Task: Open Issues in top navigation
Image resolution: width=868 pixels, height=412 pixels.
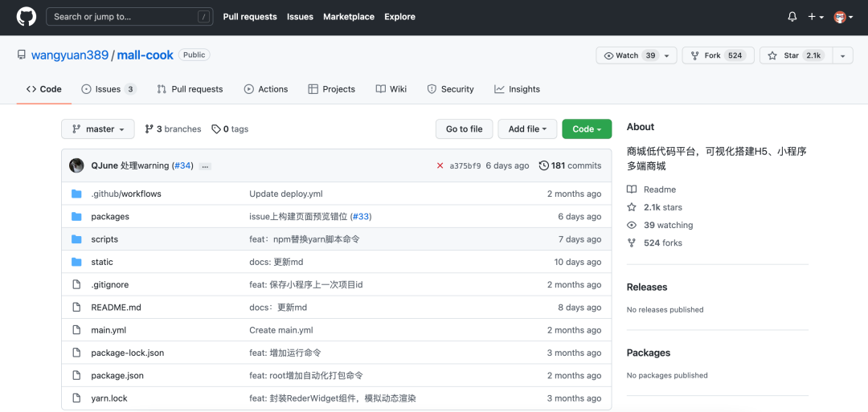Action: 300,17
